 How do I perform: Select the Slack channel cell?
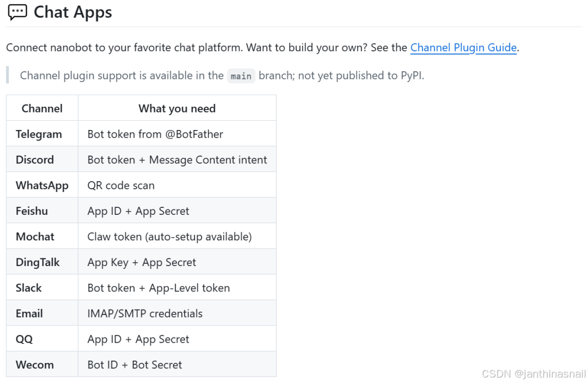(28, 287)
